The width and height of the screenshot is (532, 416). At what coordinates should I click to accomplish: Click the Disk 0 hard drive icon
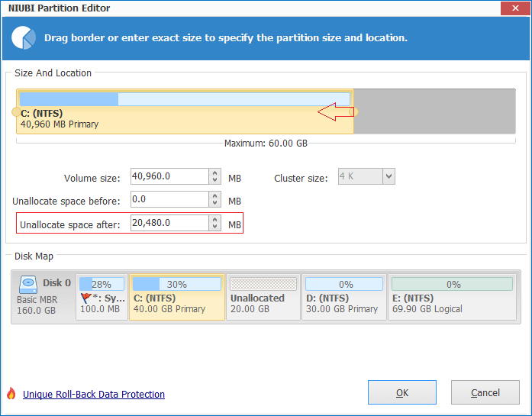point(28,283)
